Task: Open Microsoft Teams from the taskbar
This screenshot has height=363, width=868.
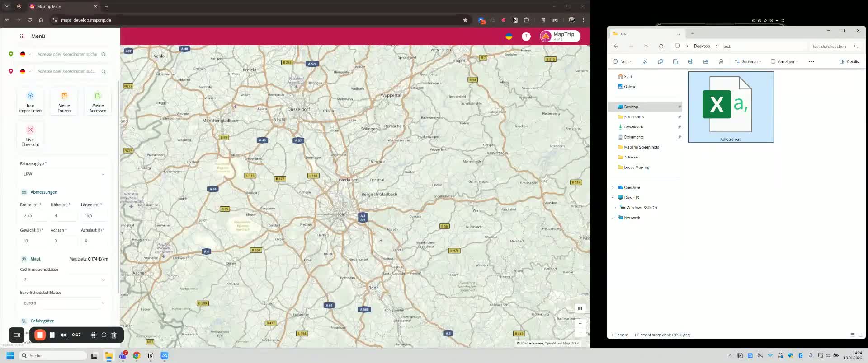Action: click(x=123, y=356)
